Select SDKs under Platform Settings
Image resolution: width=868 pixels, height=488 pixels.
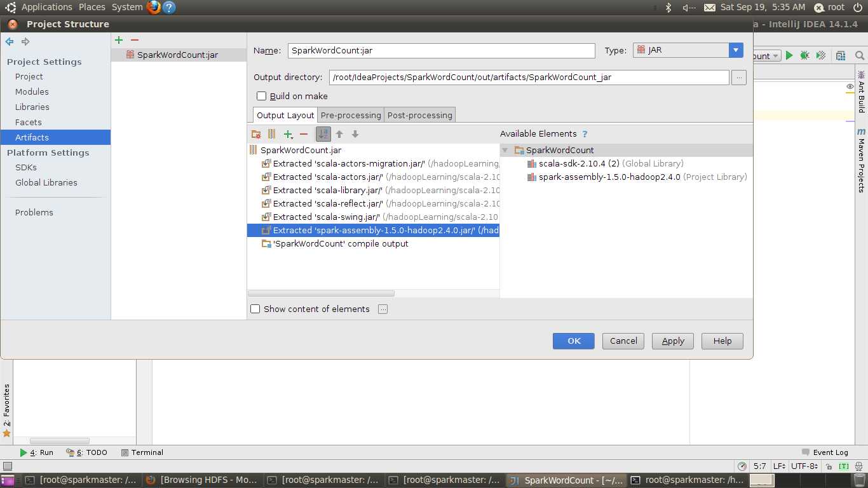[26, 168]
